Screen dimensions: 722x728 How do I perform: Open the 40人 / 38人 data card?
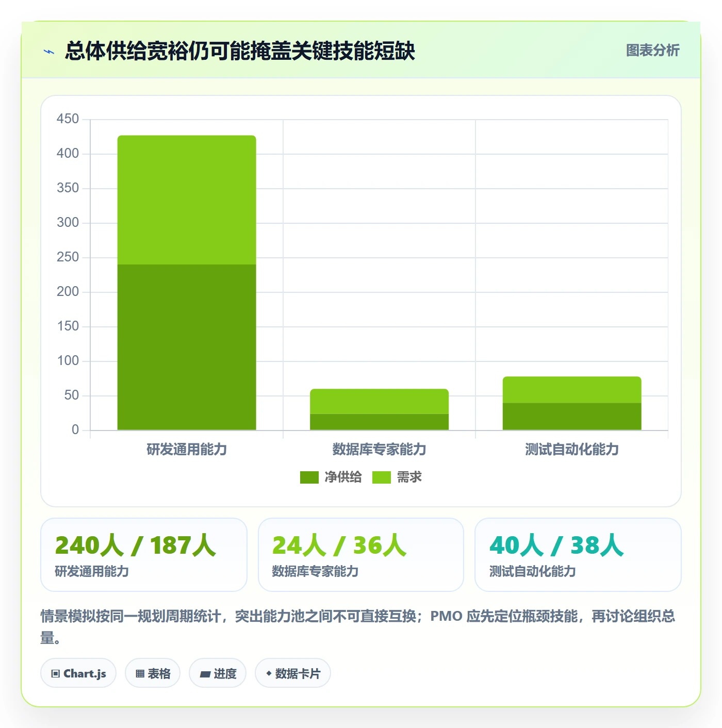coord(578,555)
